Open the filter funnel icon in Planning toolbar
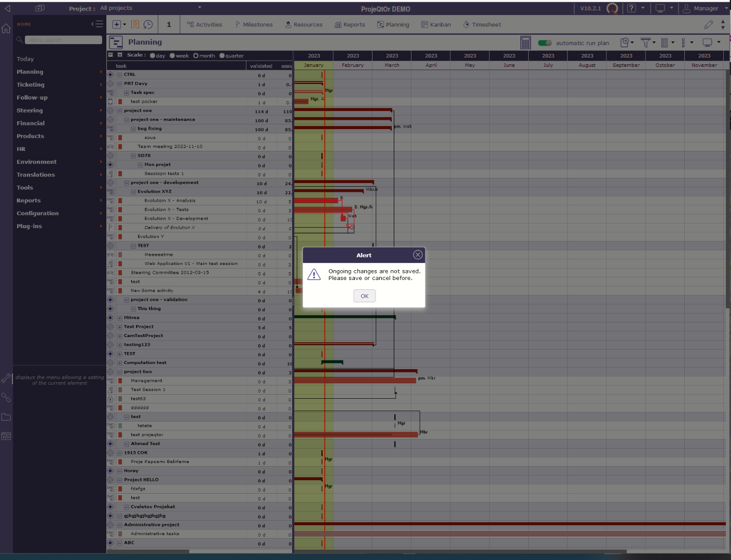This screenshot has width=731, height=560. tap(645, 43)
